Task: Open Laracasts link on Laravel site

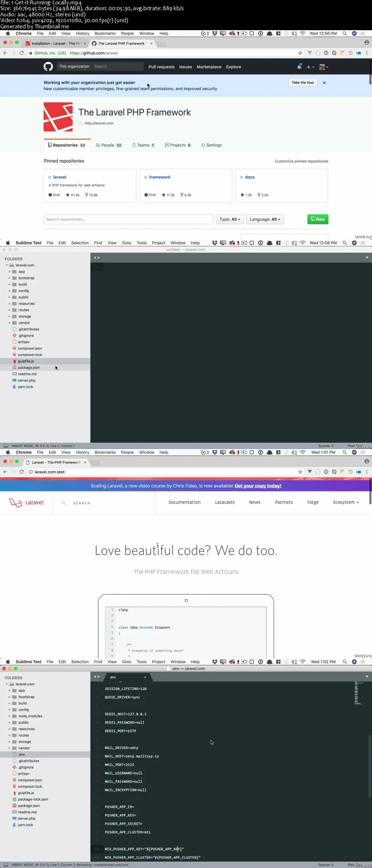Action: tap(225, 502)
